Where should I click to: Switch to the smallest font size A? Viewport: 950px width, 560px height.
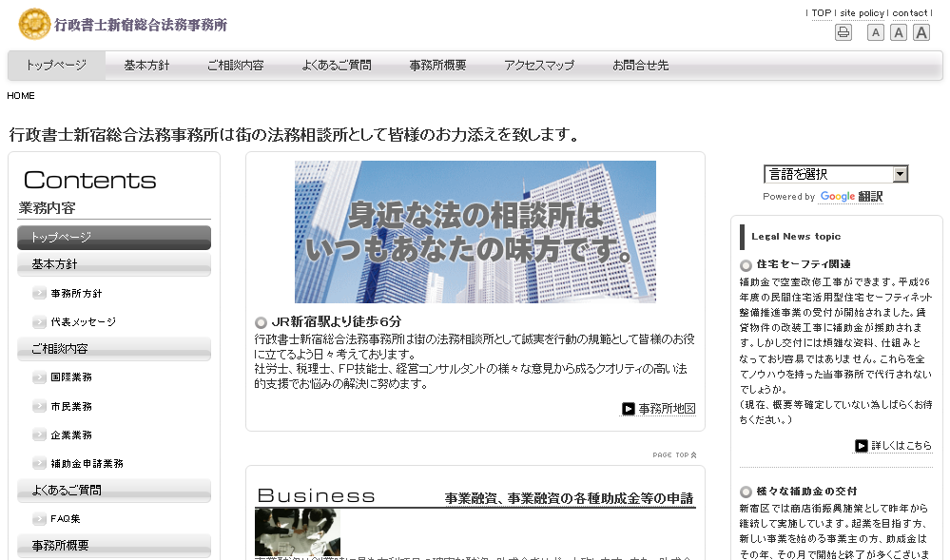(875, 31)
